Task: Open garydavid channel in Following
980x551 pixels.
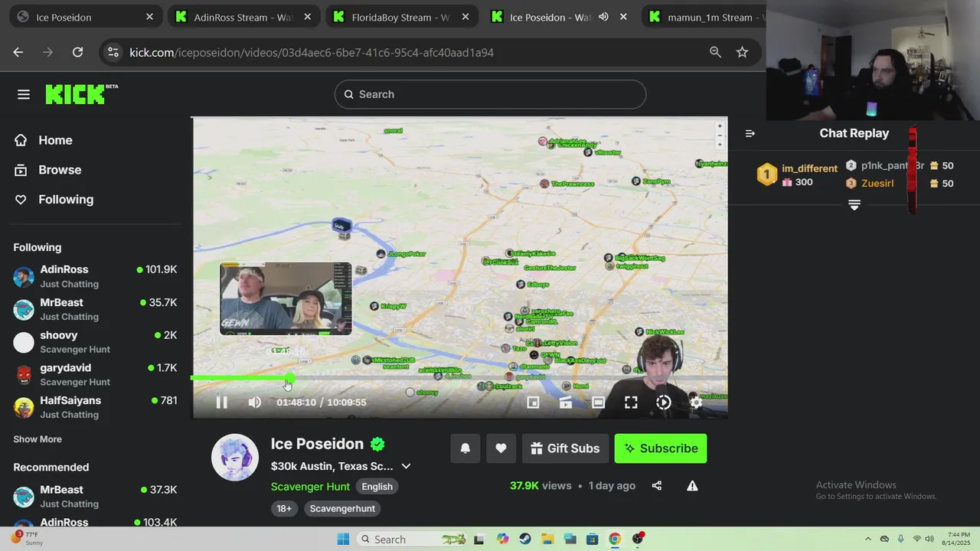Action: pos(96,374)
